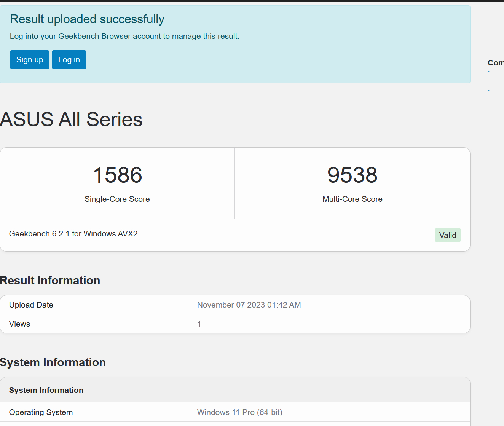Focus the partially visible input field at right

pos(496,81)
